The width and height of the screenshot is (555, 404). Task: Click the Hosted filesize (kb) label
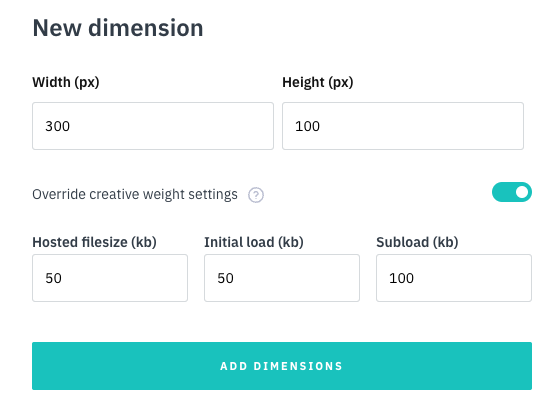pos(95,243)
